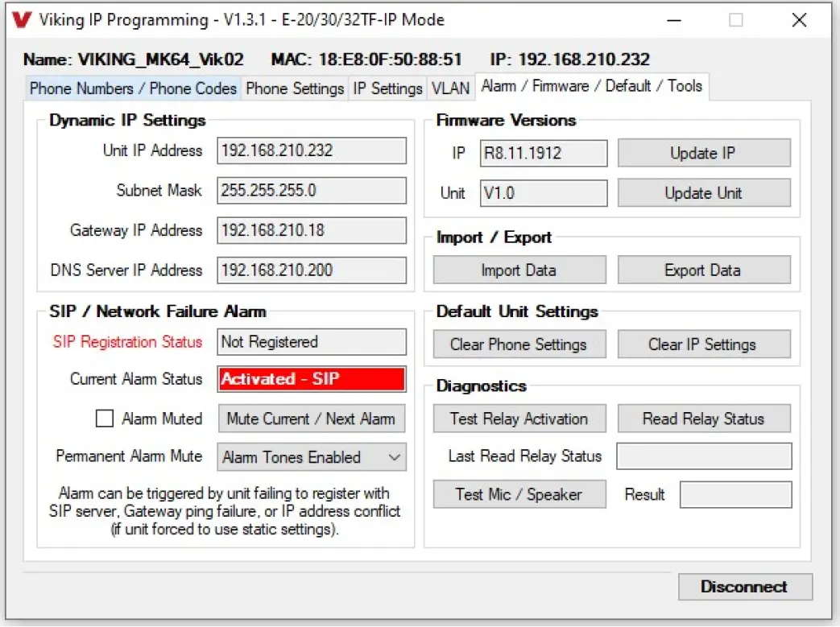Disconnect from the Viking unit
This screenshot has height=627, width=840.
click(744, 587)
